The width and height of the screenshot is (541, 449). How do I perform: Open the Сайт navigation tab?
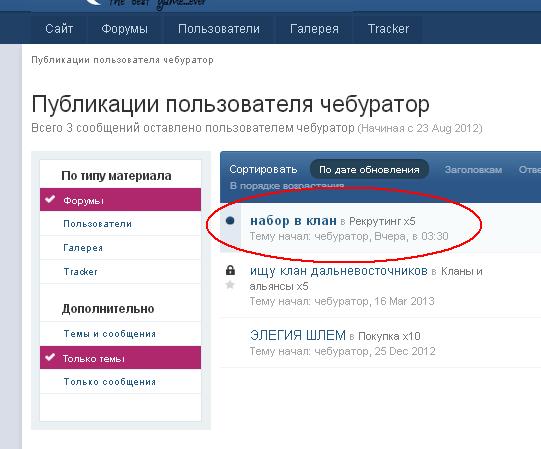pos(59,29)
